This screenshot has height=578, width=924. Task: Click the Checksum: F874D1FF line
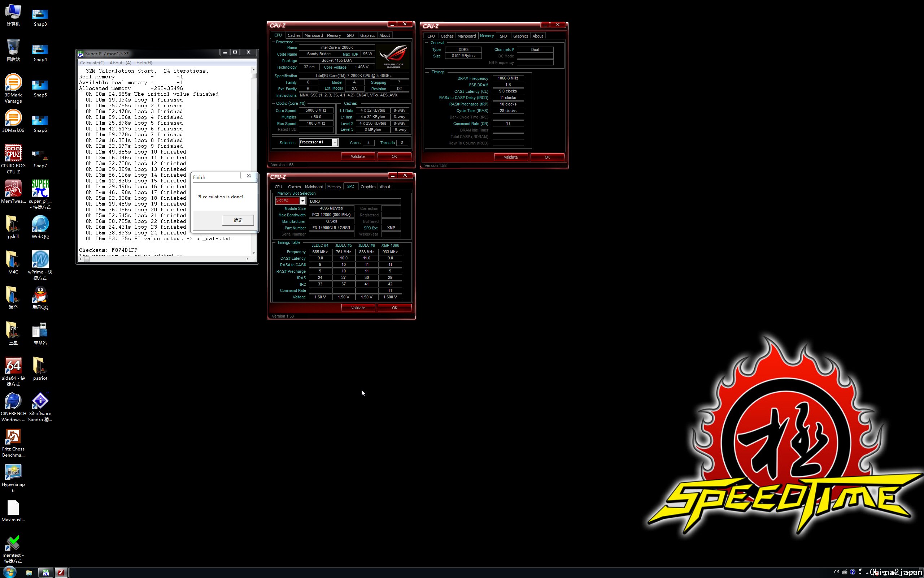[108, 250]
